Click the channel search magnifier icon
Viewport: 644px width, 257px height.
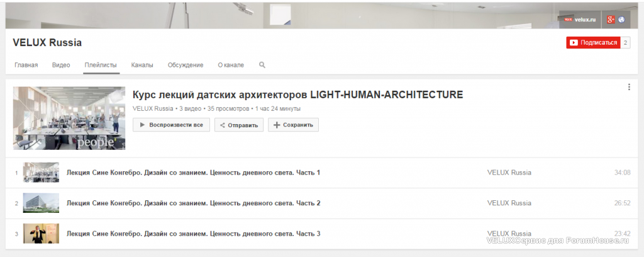pos(262,65)
